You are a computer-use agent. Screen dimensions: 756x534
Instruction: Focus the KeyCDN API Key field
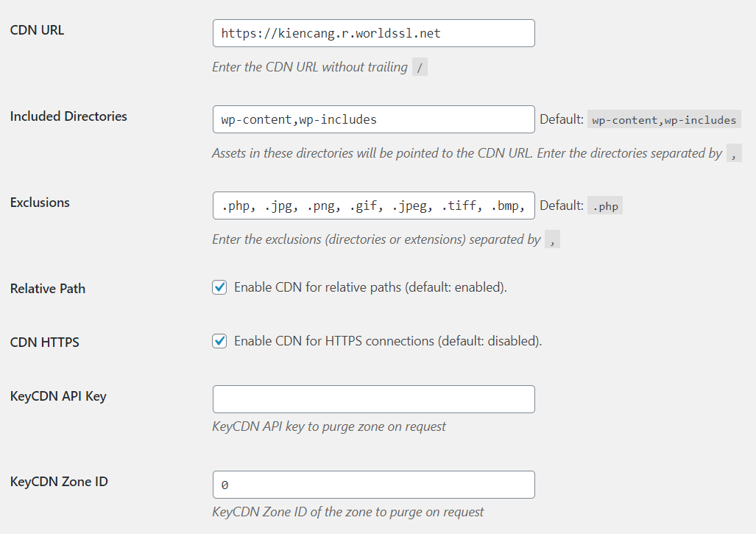click(373, 398)
